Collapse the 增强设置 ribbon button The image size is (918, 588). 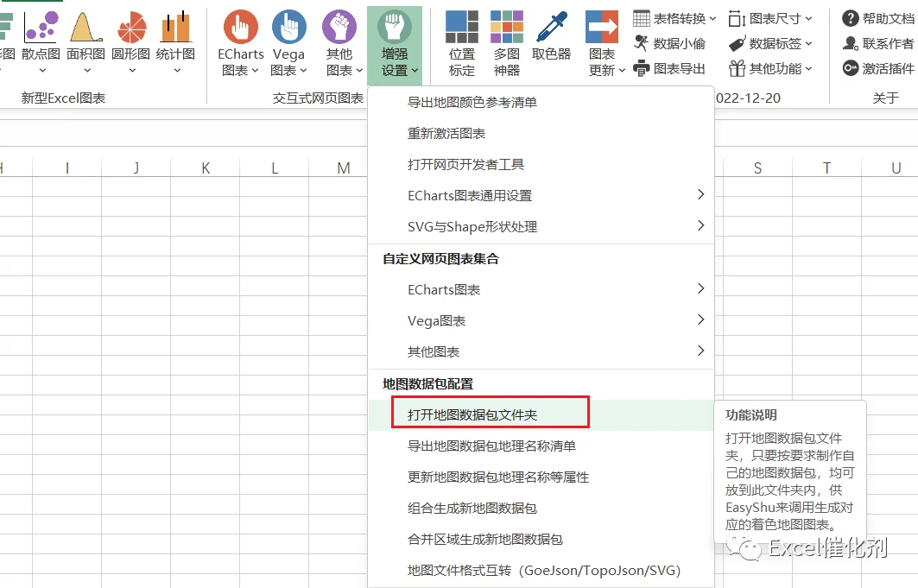tap(396, 45)
